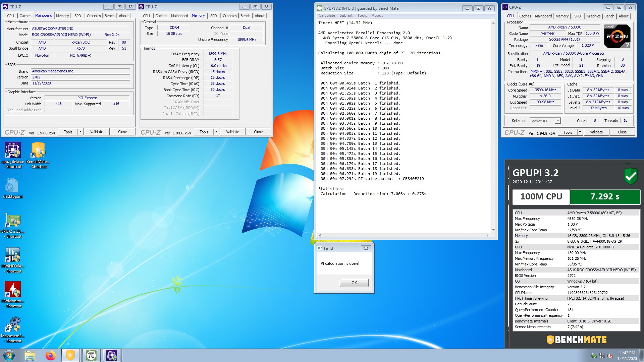This screenshot has height=362, width=644.
Task: Click Level 3 cache value 32 MBytes
Action: point(598,108)
